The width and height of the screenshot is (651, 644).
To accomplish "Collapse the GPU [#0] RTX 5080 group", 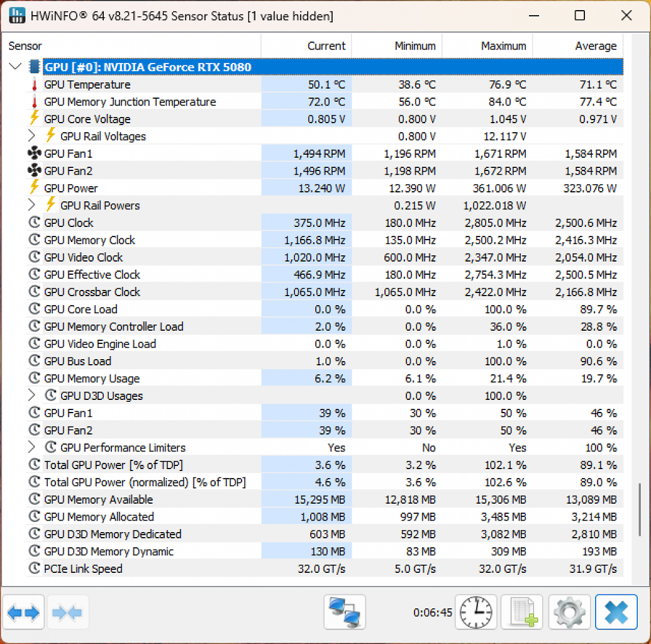I will 15,67.
